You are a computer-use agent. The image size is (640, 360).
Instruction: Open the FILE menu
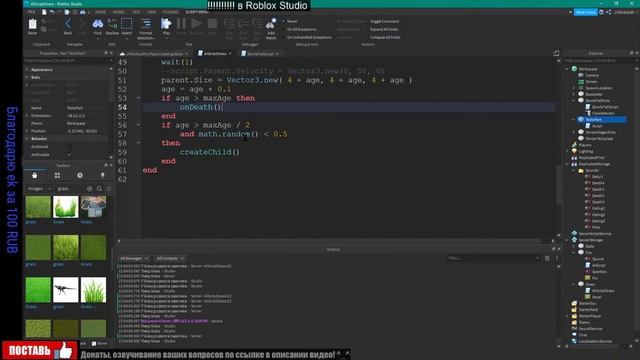coord(31,12)
